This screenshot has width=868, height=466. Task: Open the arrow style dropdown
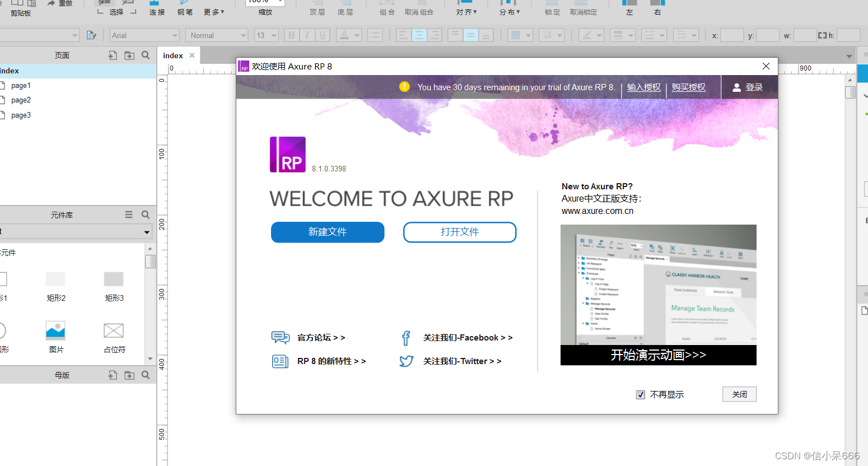coord(686,35)
